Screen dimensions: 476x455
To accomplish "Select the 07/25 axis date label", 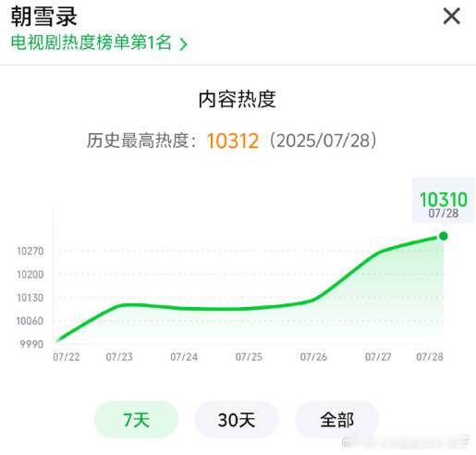I will pyautogui.click(x=249, y=357).
